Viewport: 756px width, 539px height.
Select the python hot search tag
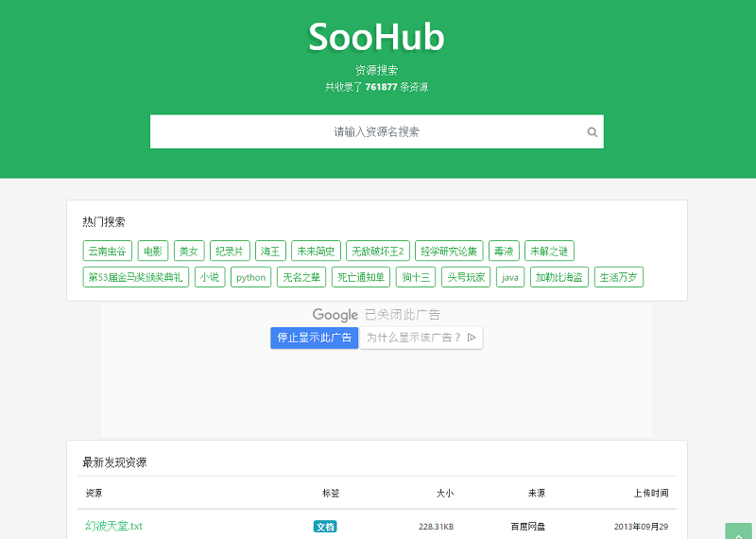pos(250,277)
